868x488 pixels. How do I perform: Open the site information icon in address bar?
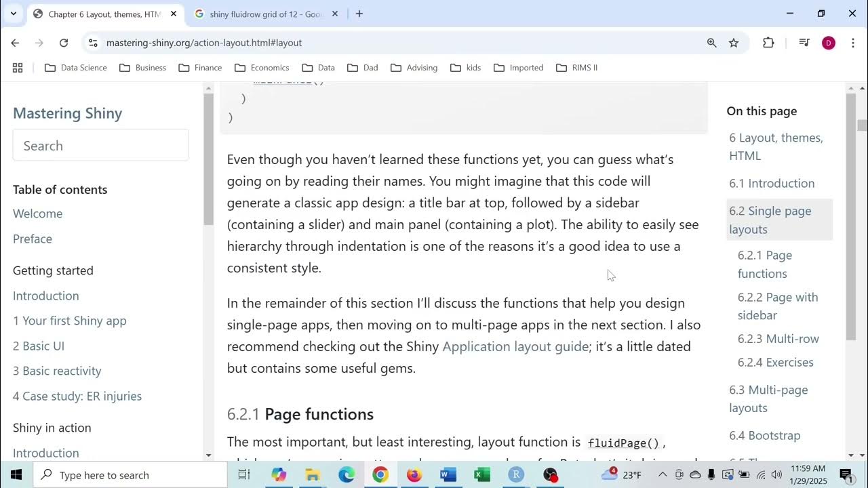coord(94,43)
